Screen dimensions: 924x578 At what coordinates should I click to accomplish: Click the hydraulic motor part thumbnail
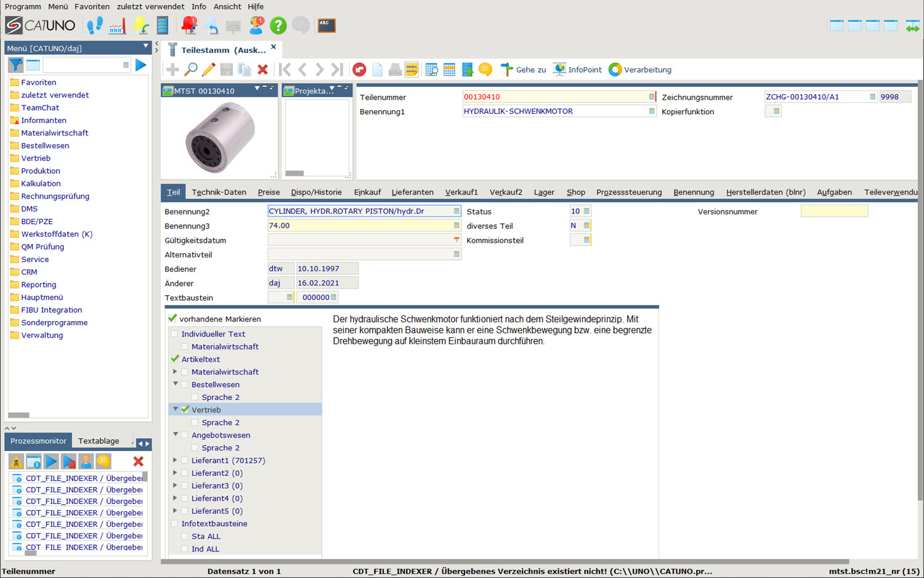(219, 137)
